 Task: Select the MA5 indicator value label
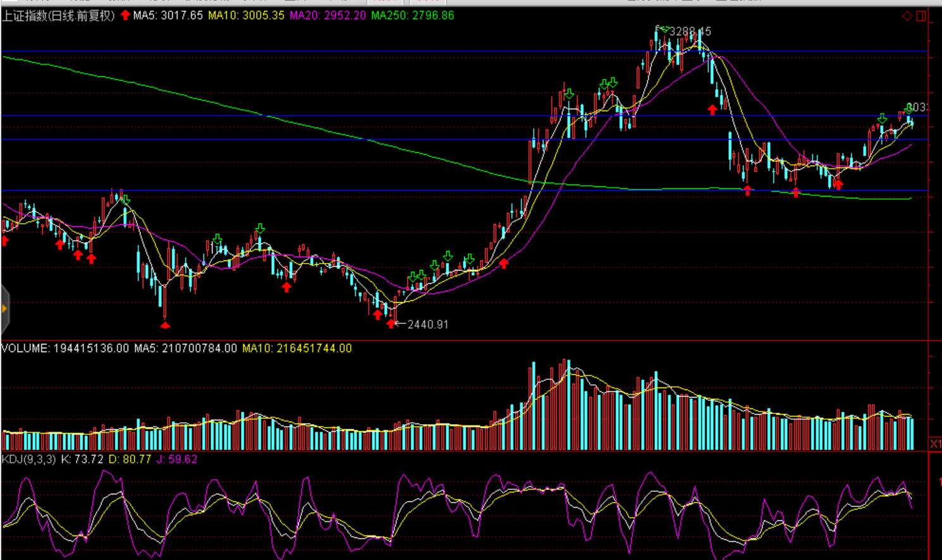tap(168, 15)
